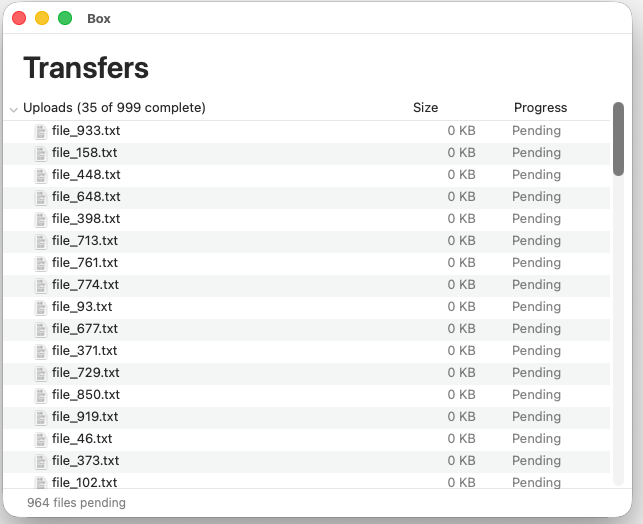Click the vertical scrollbar thumb
Screen dimensions: 643x524
(x=618, y=139)
